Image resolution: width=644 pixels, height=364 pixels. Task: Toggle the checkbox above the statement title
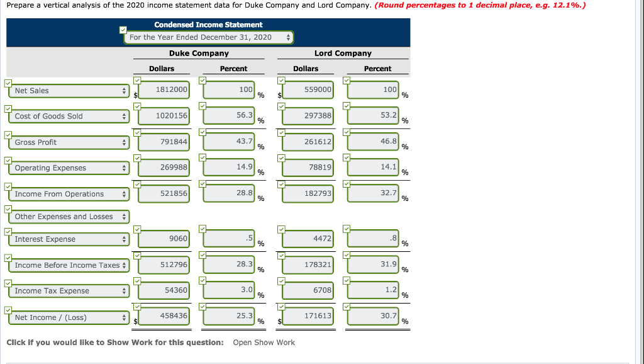pos(122,28)
